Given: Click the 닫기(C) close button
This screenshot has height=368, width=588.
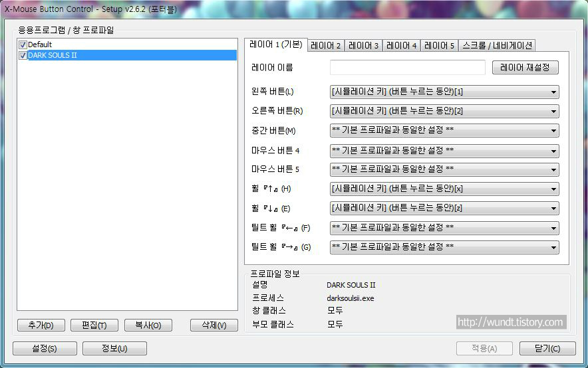Looking at the screenshot, I should point(547,349).
